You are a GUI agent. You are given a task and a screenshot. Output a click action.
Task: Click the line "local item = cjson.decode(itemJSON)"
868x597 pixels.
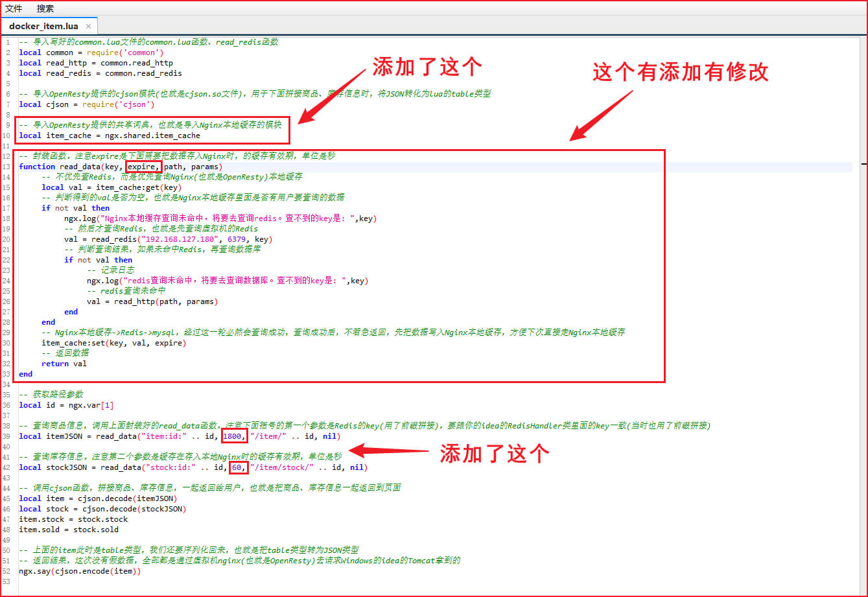click(x=98, y=498)
